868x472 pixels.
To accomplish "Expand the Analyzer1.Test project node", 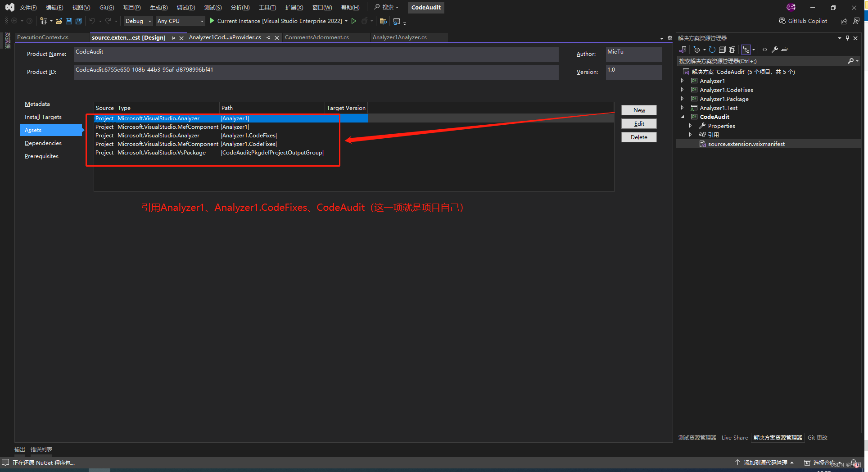I will pos(683,108).
